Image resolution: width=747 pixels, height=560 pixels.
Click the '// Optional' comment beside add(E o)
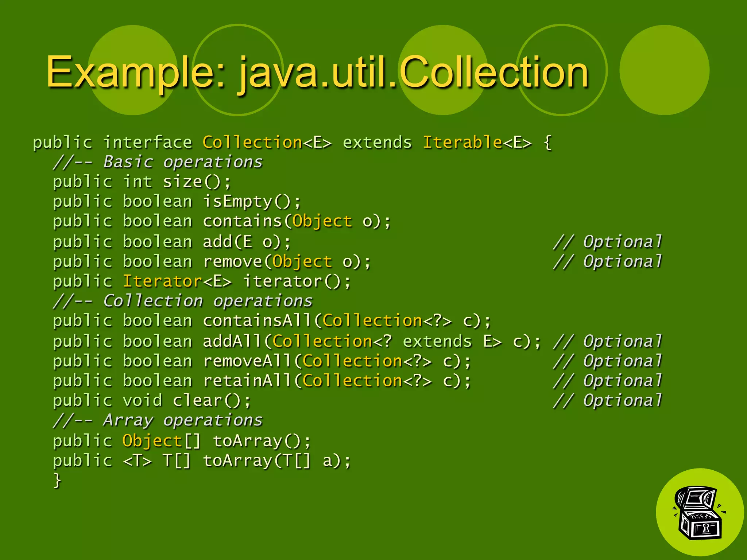[x=608, y=242]
